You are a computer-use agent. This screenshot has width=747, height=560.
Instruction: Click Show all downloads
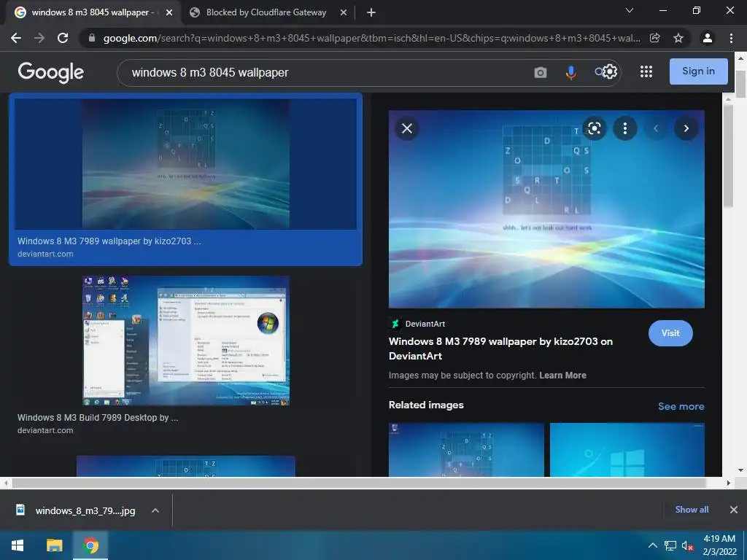coord(692,510)
